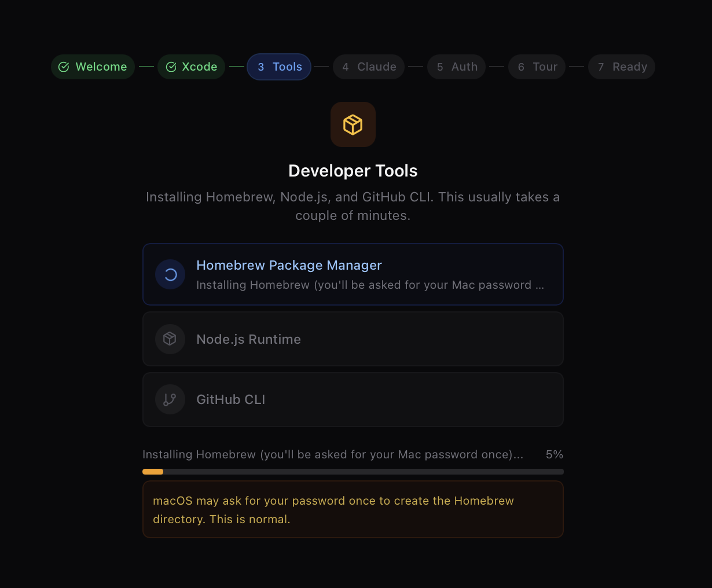This screenshot has height=588, width=712.
Task: Click the Node.js Runtime package icon
Action: pos(170,339)
